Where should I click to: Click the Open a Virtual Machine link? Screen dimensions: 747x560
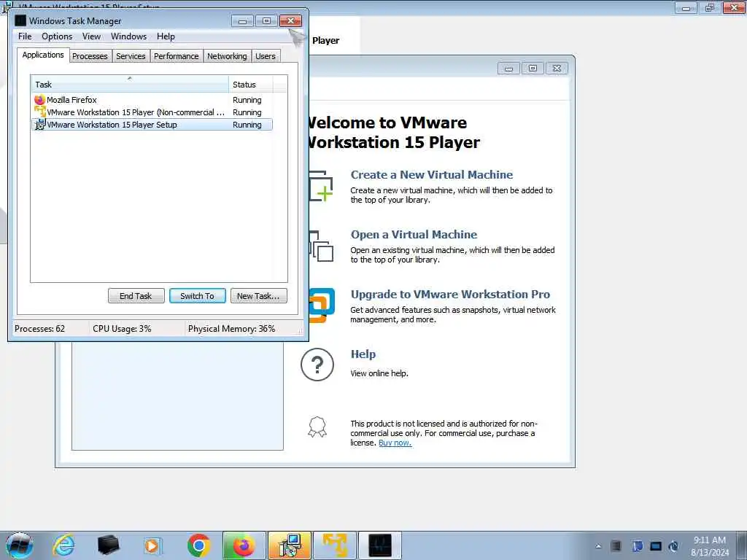(414, 234)
